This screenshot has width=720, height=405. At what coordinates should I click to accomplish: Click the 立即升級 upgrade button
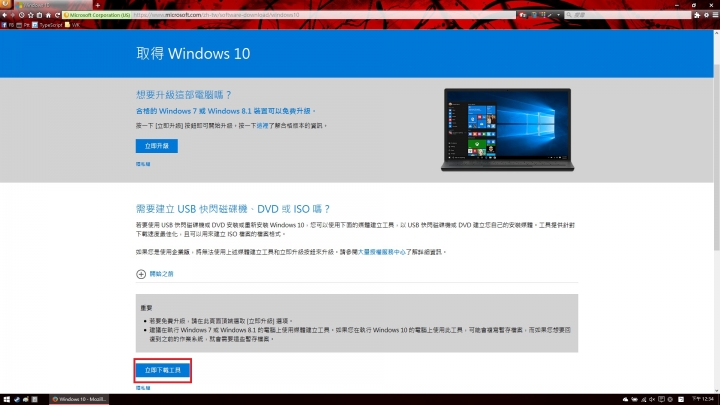[x=157, y=146]
